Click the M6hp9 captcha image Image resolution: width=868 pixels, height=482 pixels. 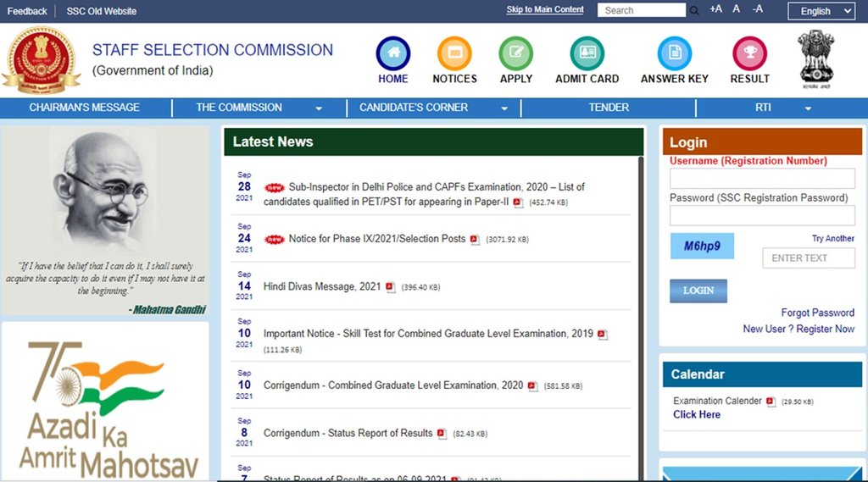(x=702, y=246)
